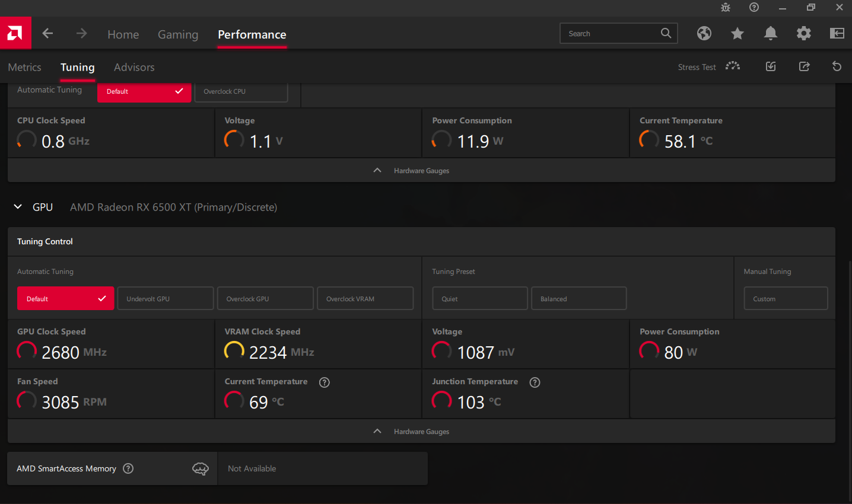The width and height of the screenshot is (852, 504).
Task: Switch to the Tuning sub-tab
Action: pos(78,68)
